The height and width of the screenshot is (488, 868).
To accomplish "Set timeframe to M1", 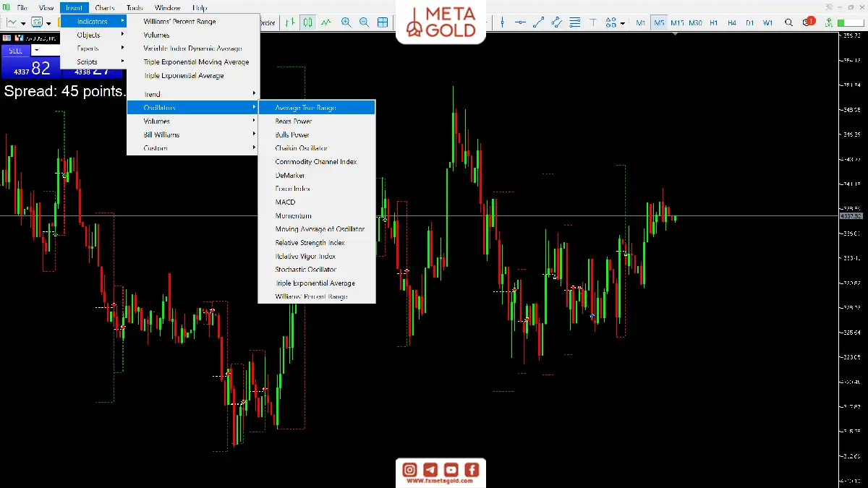I will coord(641,22).
